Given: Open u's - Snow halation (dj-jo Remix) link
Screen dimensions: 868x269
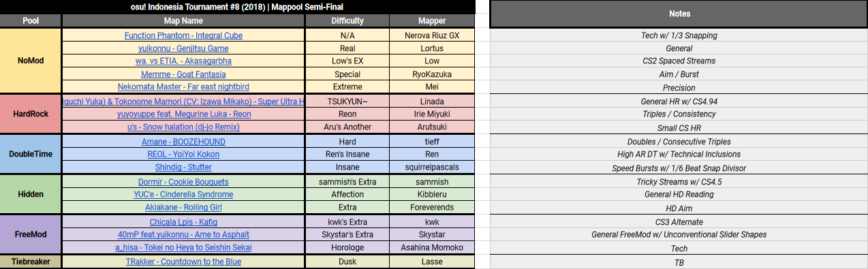Looking at the screenshot, I should coord(183,127).
